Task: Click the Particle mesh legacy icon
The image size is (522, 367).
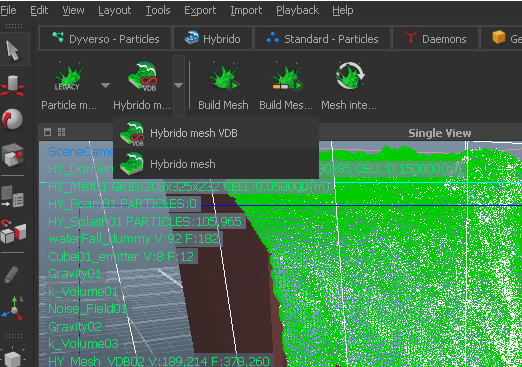Action: (68, 77)
